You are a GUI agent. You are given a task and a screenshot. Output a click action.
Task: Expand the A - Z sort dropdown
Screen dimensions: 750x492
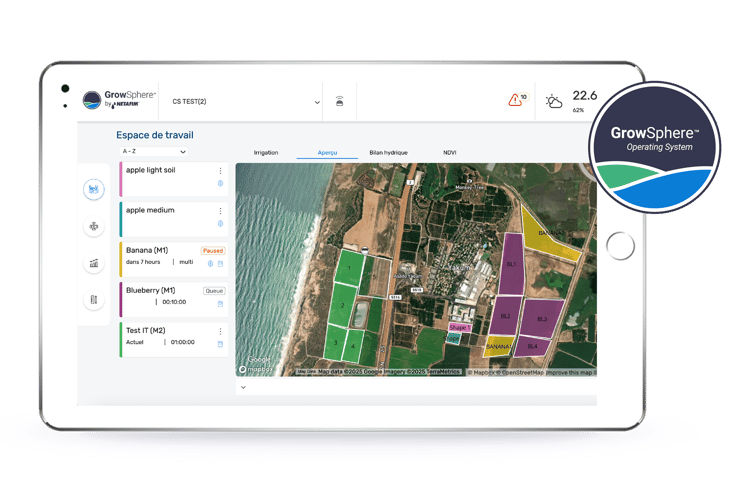(153, 151)
